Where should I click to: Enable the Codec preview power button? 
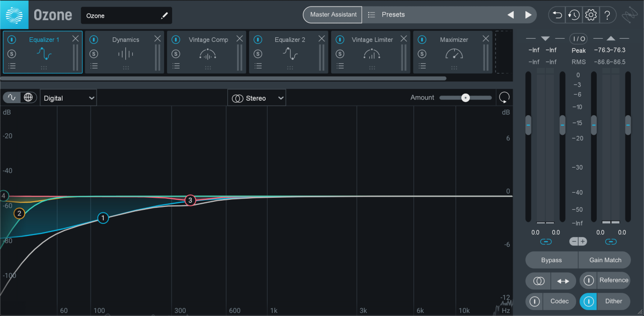534,301
